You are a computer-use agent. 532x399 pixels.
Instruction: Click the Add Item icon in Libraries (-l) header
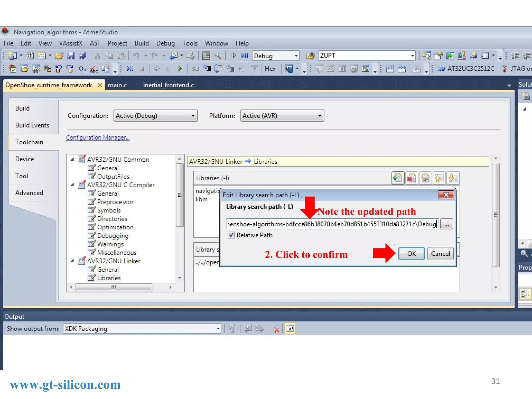(397, 178)
